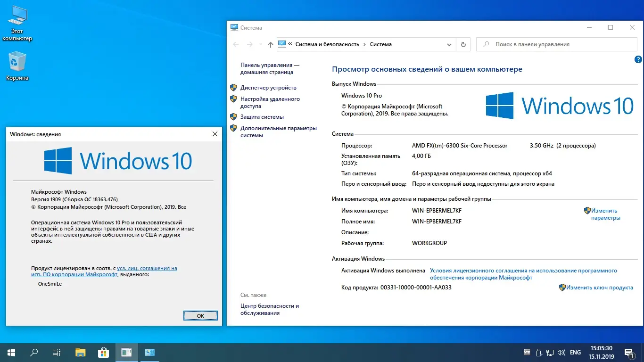Click the 4,00 ГБ memory value
Viewport: 644px width, 362px height.
[x=421, y=156]
